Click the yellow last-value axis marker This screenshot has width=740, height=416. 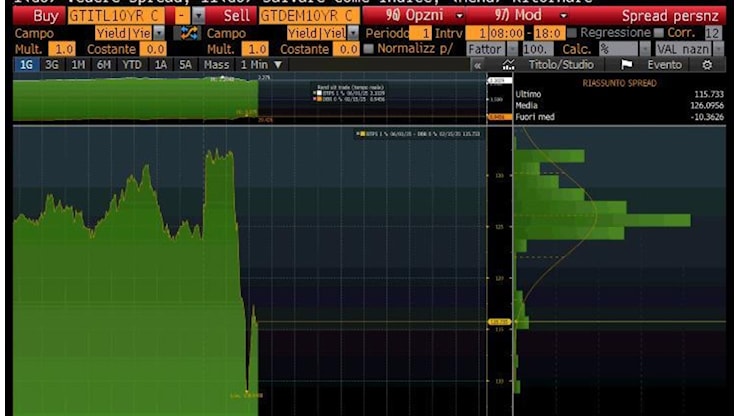click(499, 322)
